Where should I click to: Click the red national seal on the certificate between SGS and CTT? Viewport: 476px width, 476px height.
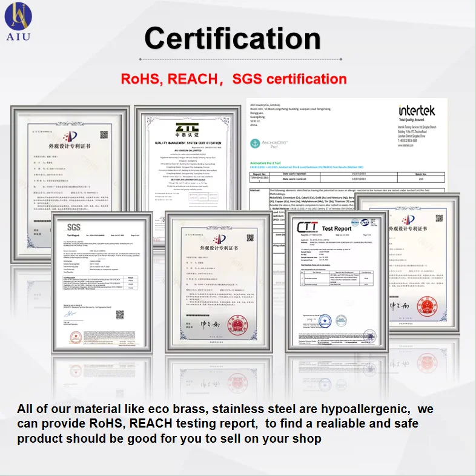pyautogui.click(x=237, y=325)
